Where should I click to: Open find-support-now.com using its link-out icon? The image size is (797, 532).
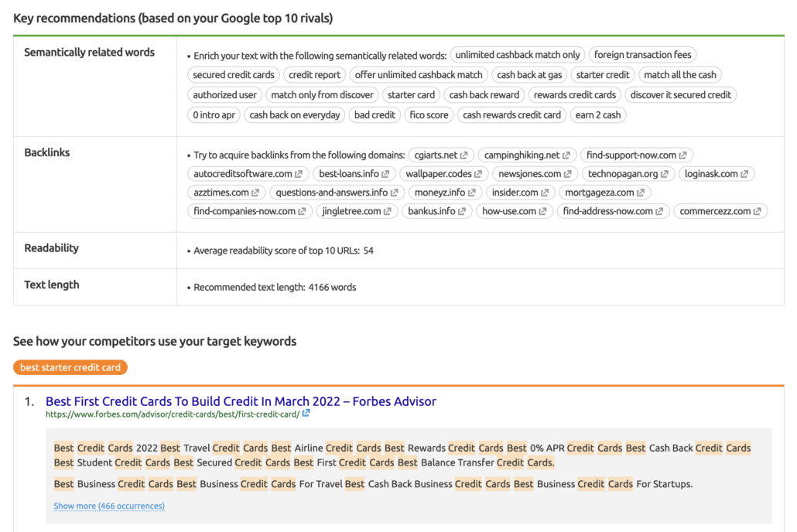682,154
